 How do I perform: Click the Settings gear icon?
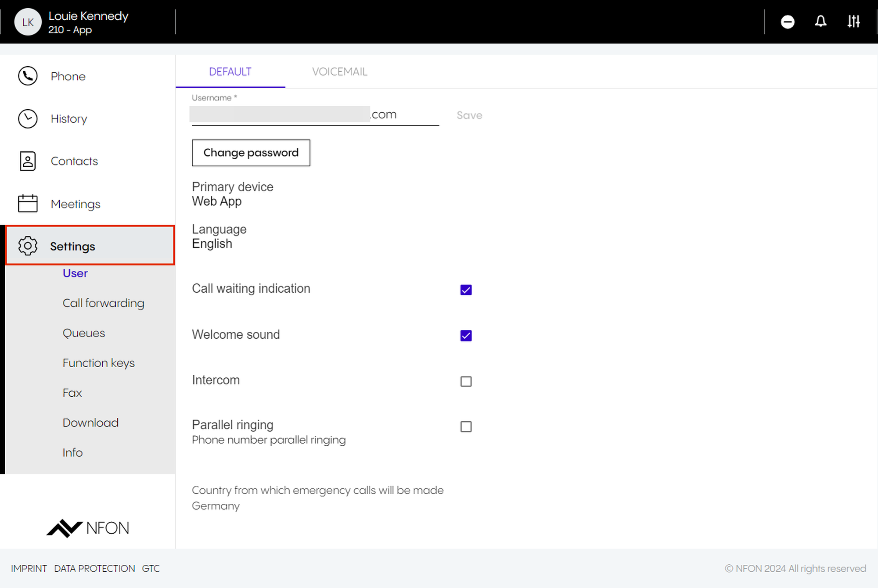coord(28,246)
